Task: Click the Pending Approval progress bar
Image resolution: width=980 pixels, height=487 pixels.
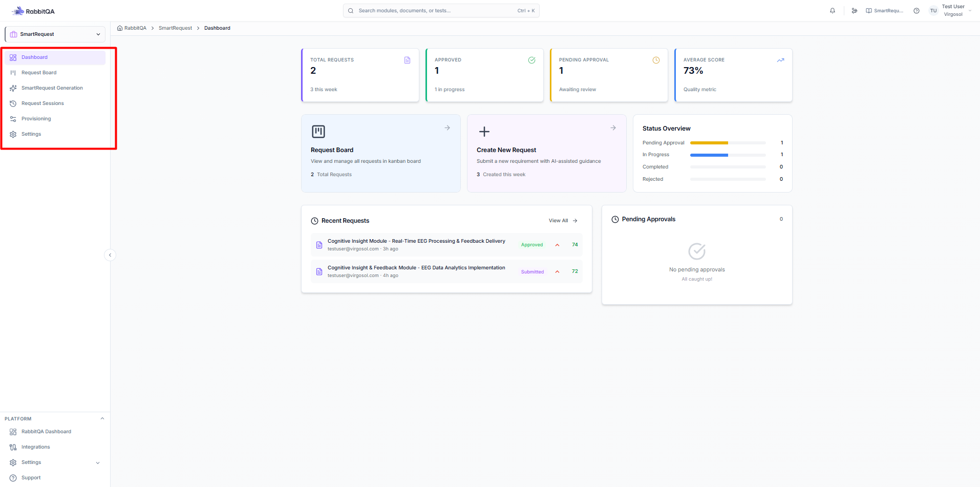Action: coord(728,143)
